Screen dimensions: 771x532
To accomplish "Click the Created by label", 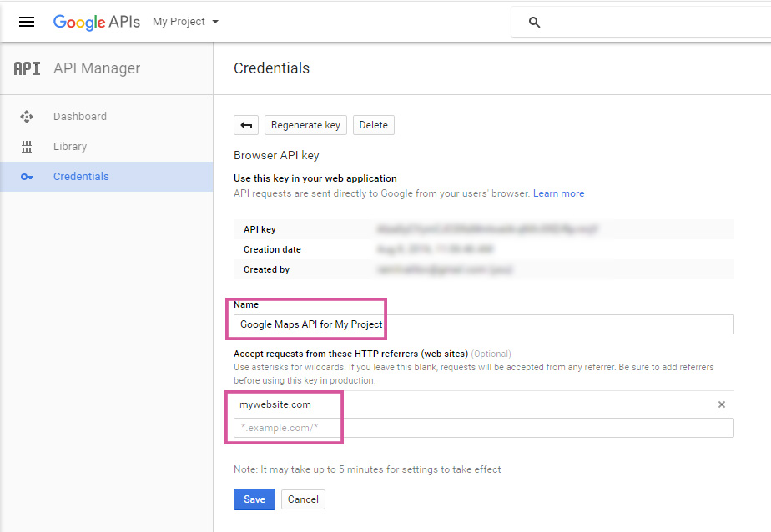I will (x=266, y=269).
